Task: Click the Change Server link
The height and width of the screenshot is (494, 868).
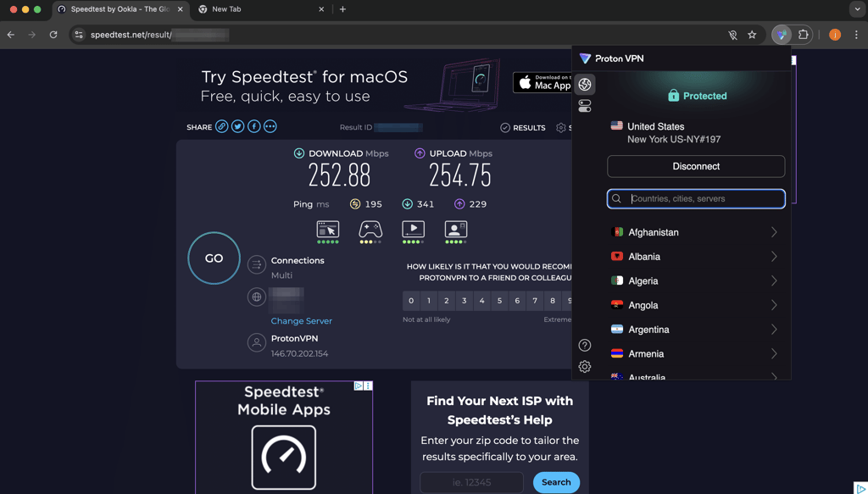Action: [x=301, y=321]
